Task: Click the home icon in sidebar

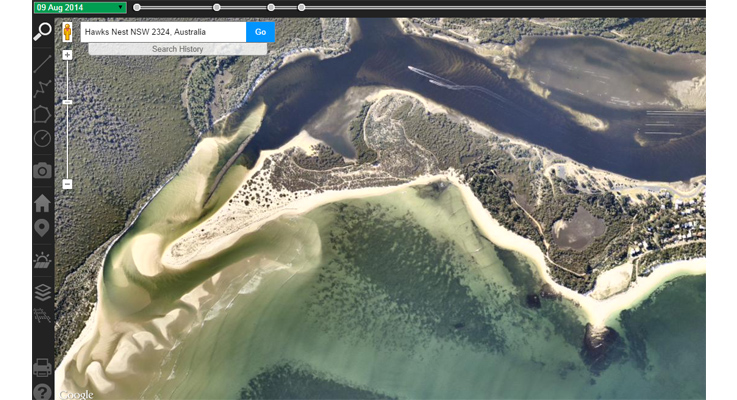Action: (42, 203)
